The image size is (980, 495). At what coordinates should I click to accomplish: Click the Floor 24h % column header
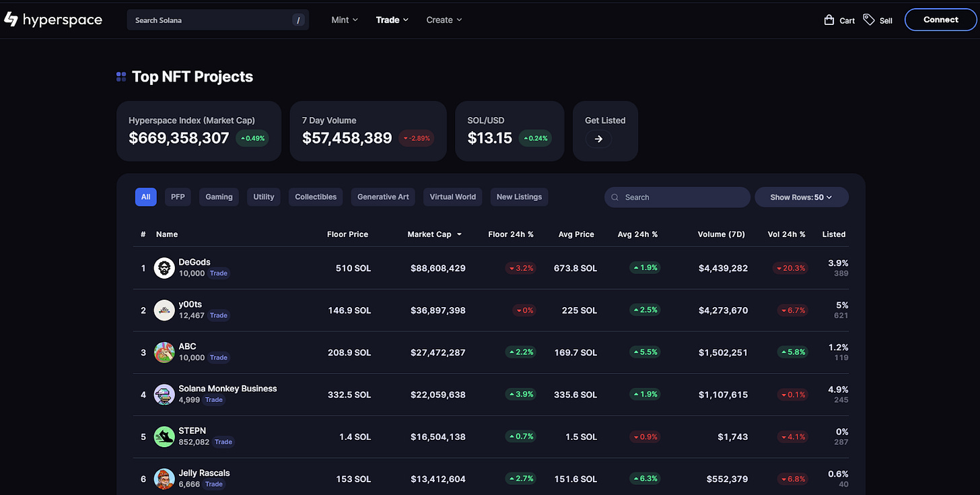coord(511,234)
